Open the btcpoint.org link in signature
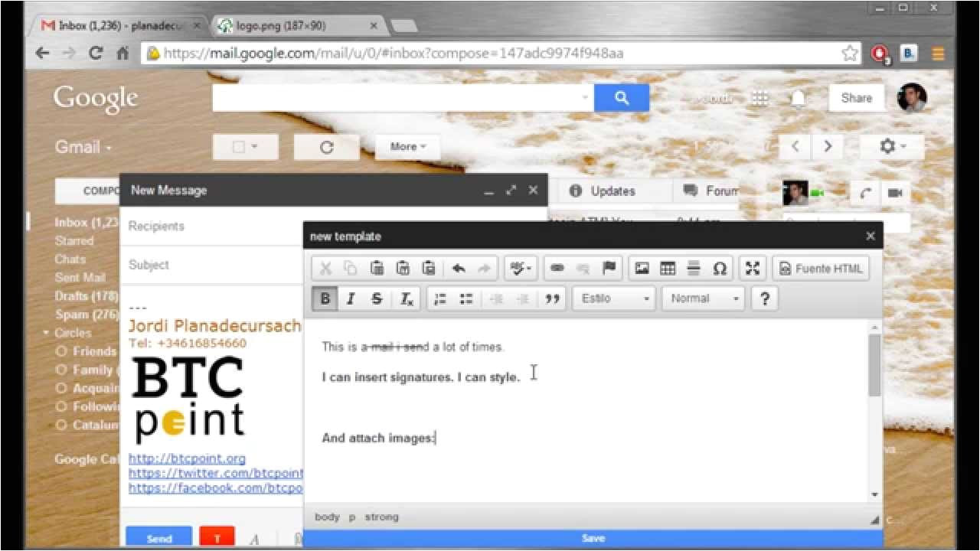This screenshot has height=551, width=980. pyautogui.click(x=187, y=459)
